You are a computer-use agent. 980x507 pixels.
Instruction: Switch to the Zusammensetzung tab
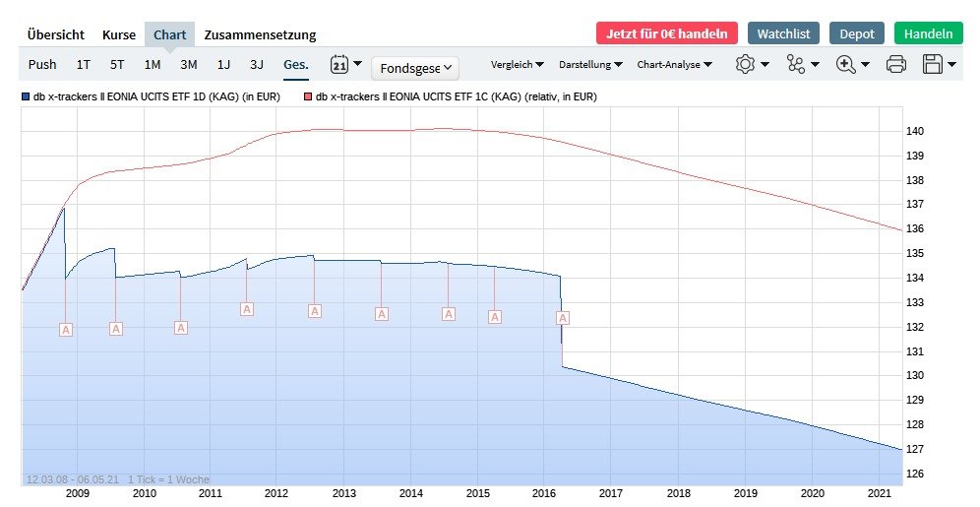click(x=260, y=34)
